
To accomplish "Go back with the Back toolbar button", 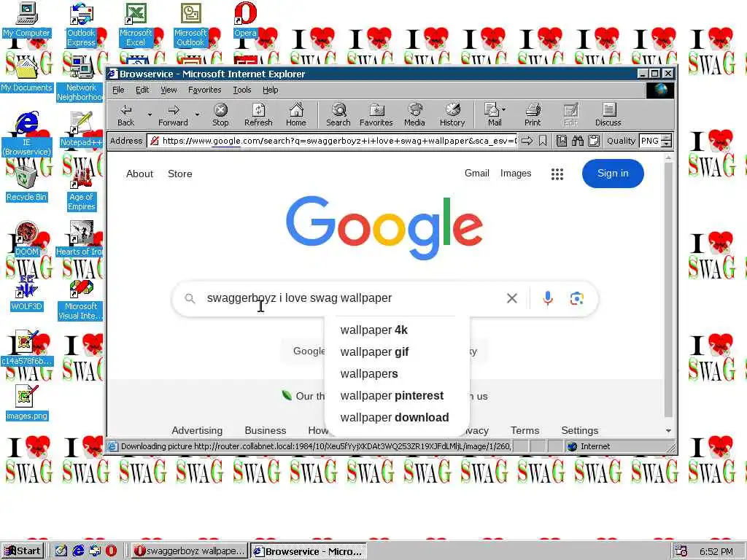I will (125, 114).
